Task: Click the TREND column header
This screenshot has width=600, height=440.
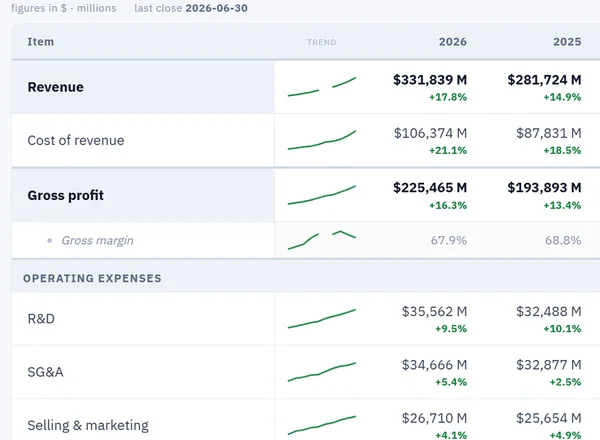Action: point(321,42)
